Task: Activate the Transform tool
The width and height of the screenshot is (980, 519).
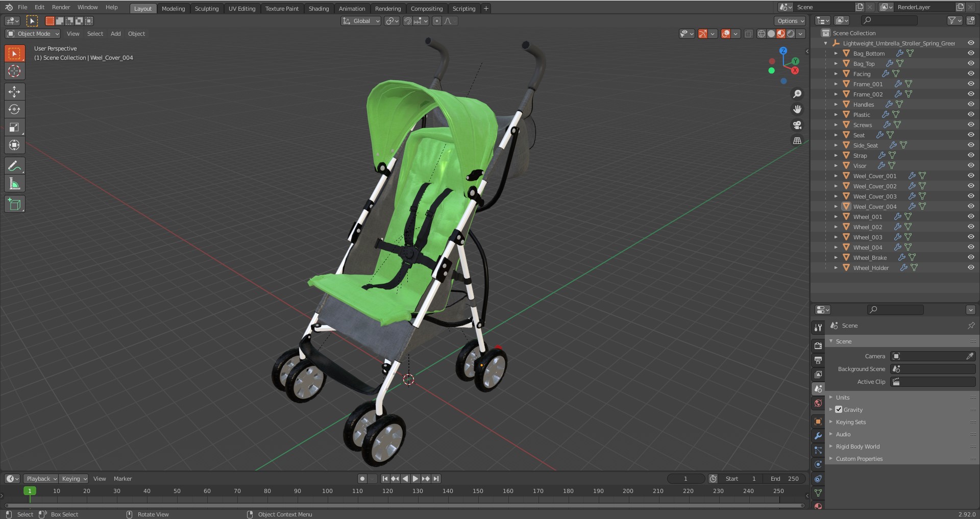Action: tap(14, 145)
